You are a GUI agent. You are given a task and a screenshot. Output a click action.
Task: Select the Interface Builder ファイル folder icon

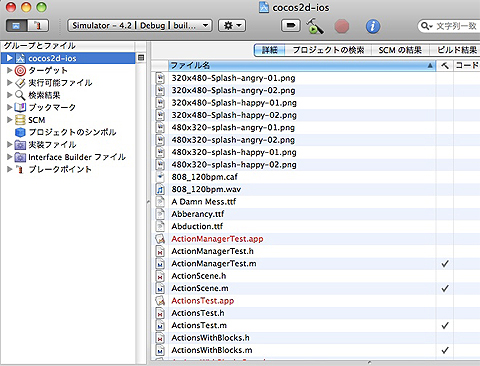click(x=20, y=157)
